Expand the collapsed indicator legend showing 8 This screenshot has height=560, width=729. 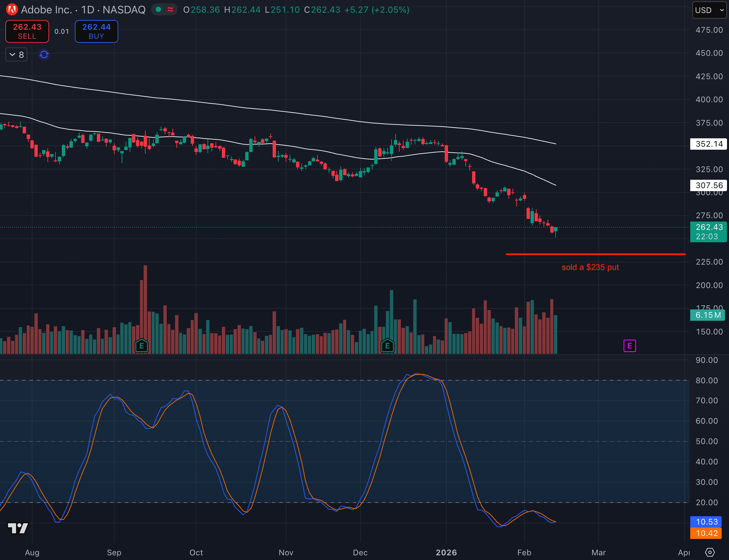tap(16, 54)
